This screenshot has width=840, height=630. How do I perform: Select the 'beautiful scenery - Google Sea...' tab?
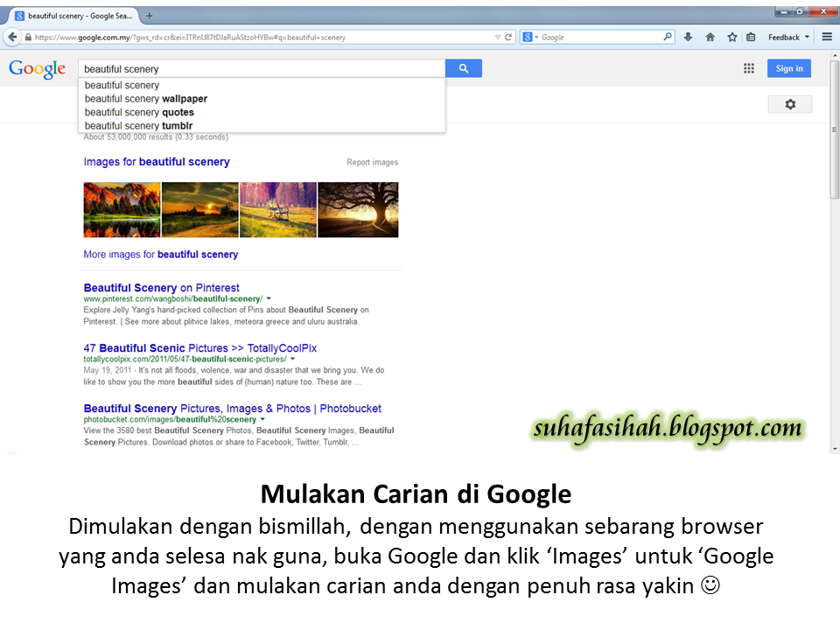tap(74, 16)
